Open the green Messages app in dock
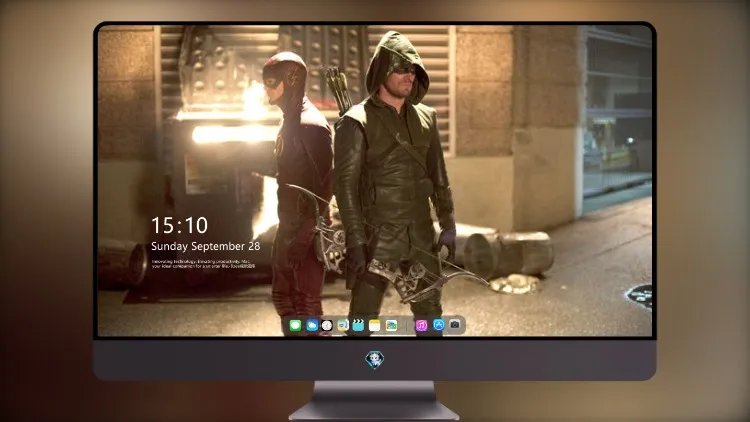 [x=295, y=325]
